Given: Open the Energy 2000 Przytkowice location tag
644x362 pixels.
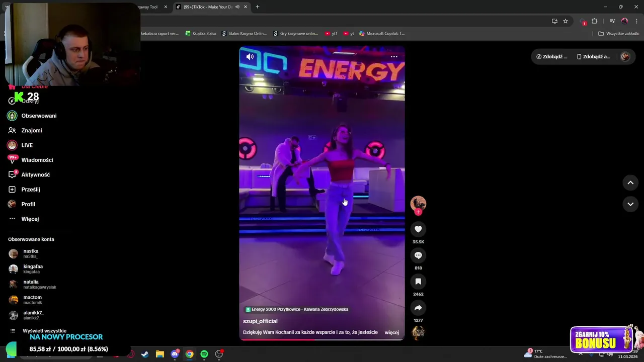Looking at the screenshot, I should point(297,309).
